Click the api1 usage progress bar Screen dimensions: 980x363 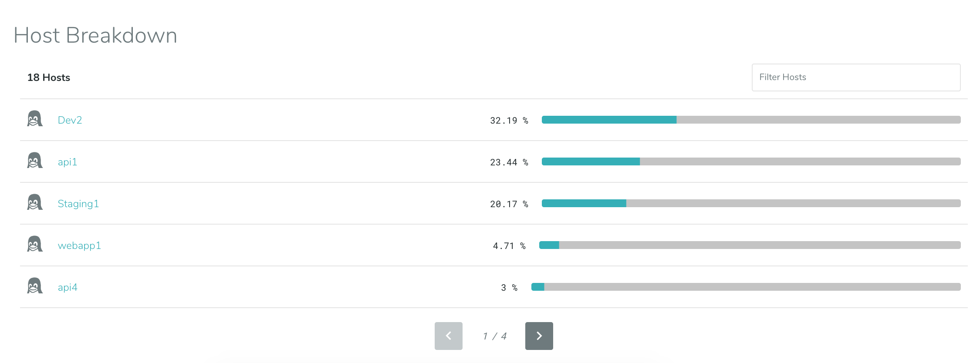pyautogui.click(x=751, y=161)
